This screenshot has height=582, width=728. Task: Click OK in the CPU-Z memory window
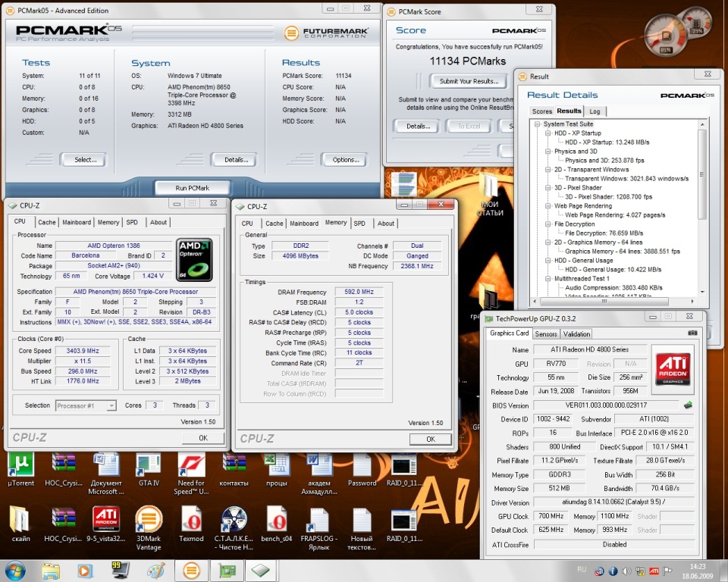coord(431,439)
